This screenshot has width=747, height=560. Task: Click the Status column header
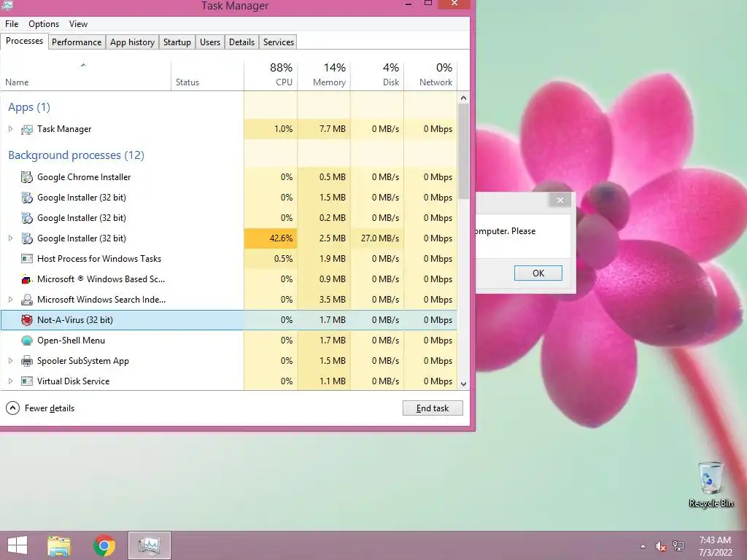point(207,75)
